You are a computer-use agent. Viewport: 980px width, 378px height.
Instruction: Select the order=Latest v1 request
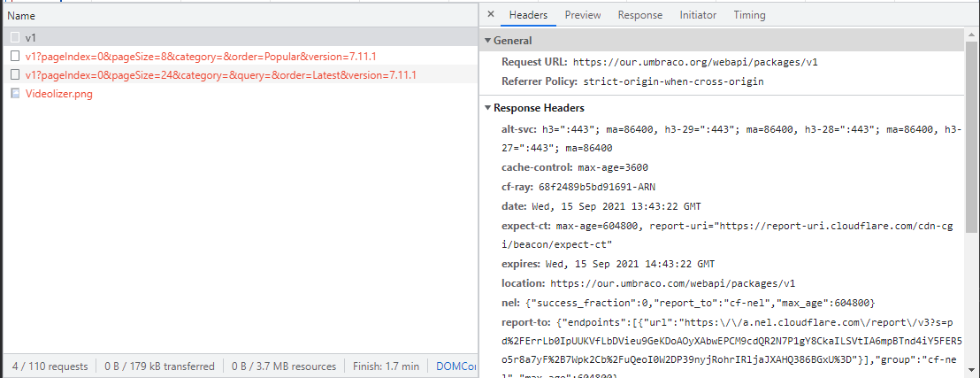coord(240,75)
